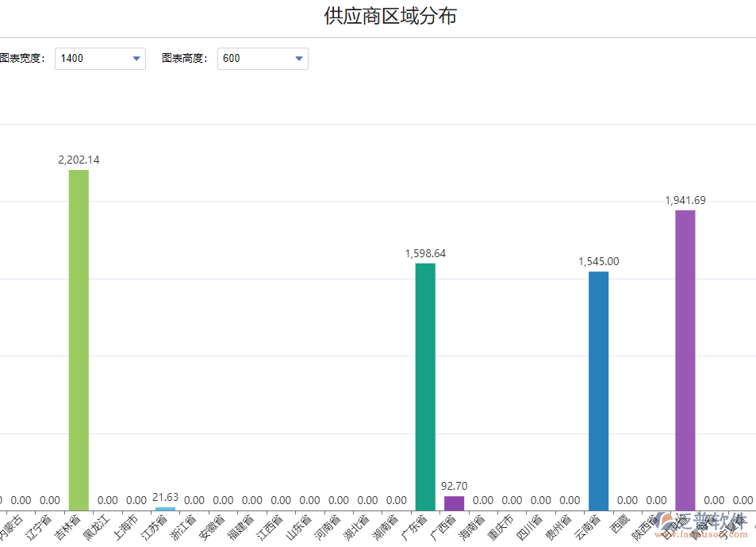The width and height of the screenshot is (756, 547).
Task: Click the 上海市 axis label
Action: pyautogui.click(x=127, y=526)
